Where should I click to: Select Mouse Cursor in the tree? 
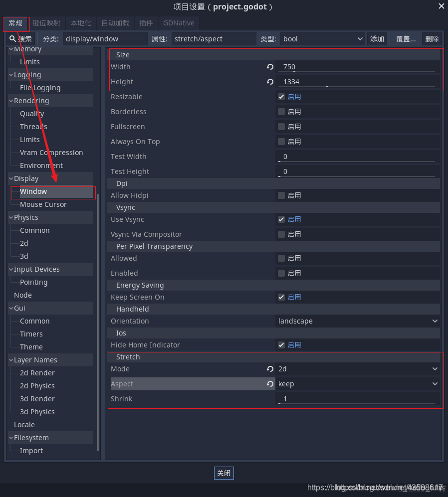pyautogui.click(x=43, y=204)
